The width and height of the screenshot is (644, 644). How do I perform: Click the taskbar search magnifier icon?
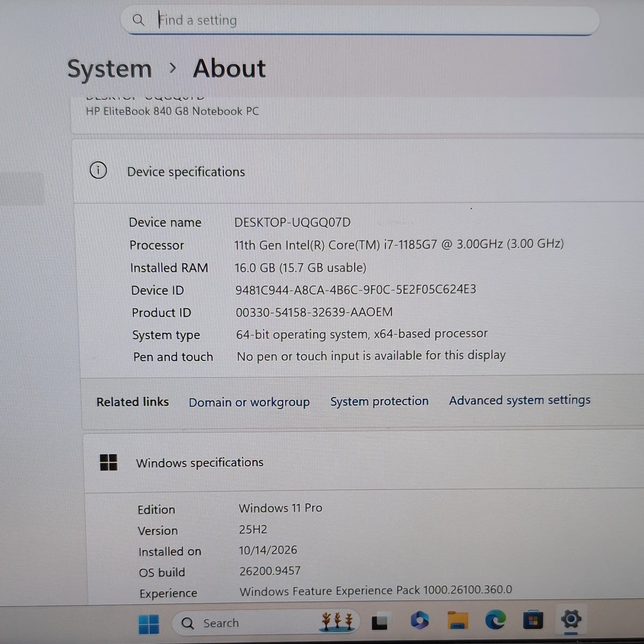point(187,623)
